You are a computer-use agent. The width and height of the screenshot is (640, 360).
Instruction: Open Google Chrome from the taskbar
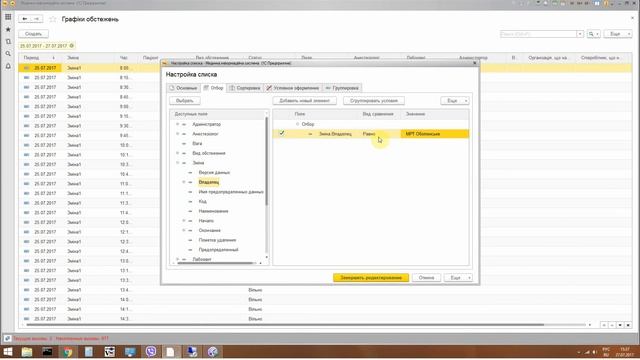pos(68,351)
